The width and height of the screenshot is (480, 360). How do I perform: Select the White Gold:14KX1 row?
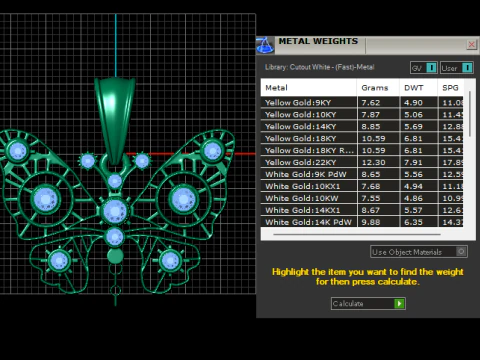pyautogui.click(x=362, y=210)
